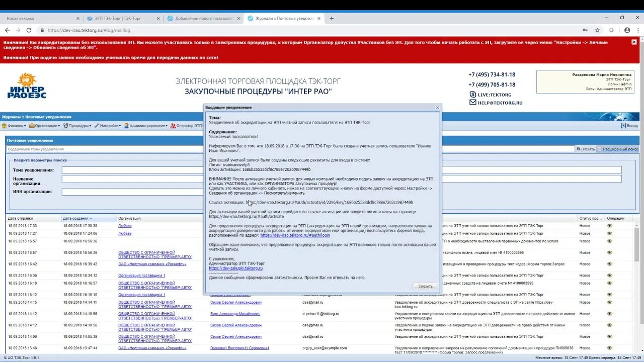Screen dimensions: 644x362
Task: Click the saved password key icon
Action: point(585,30)
